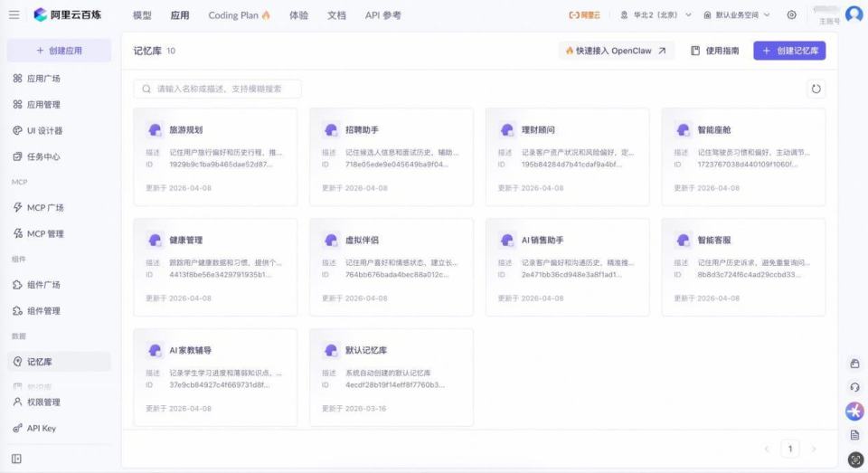The image size is (868, 473).
Task: Open the Coding Plan top menu
Action: [239, 15]
